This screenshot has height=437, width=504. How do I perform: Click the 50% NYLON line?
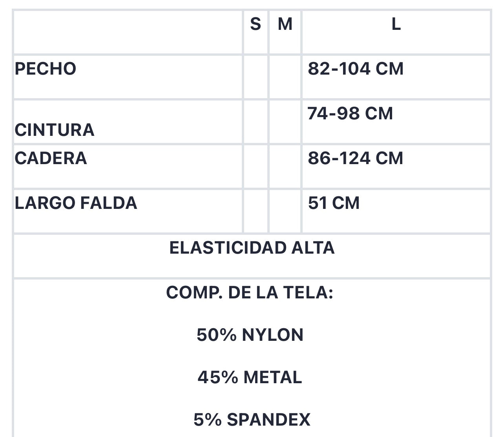pos(250,335)
